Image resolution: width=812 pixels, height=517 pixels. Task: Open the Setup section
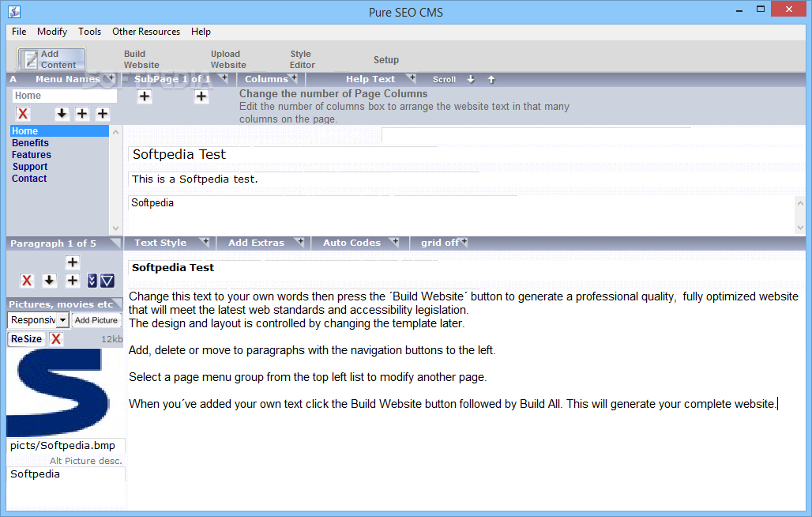click(x=386, y=59)
